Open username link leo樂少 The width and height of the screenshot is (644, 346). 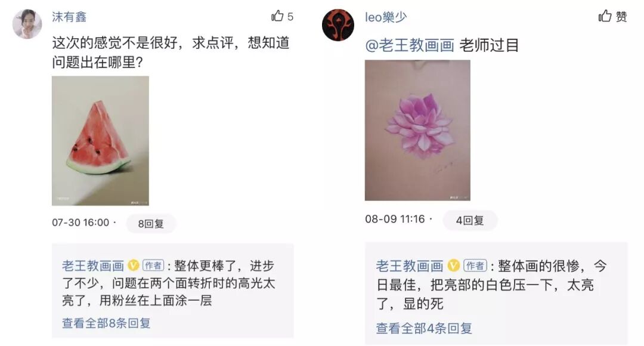[386, 17]
